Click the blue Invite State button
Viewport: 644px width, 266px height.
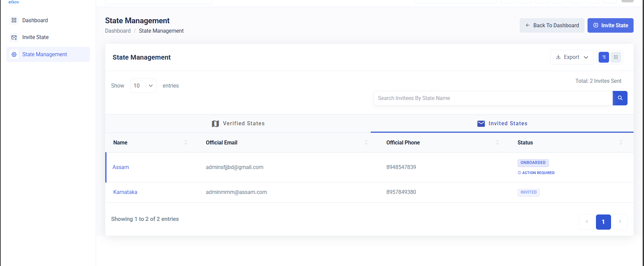(610, 26)
